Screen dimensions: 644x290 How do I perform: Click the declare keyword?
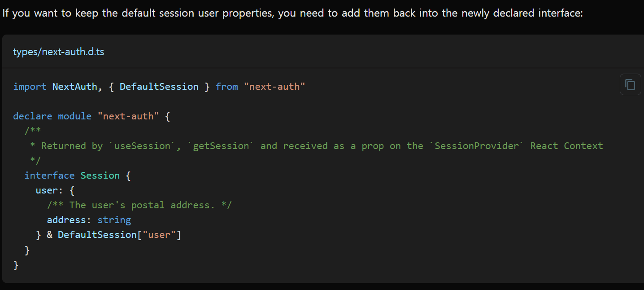[33, 116]
